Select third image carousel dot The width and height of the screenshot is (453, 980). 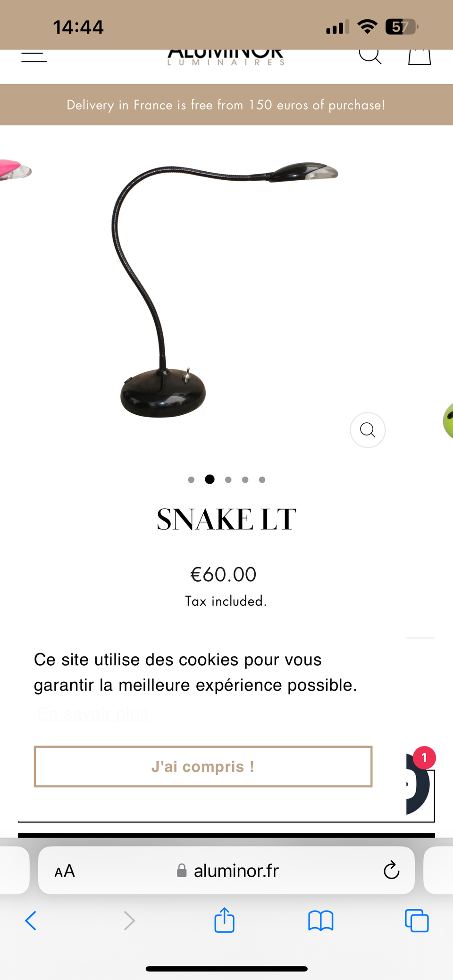(x=228, y=480)
